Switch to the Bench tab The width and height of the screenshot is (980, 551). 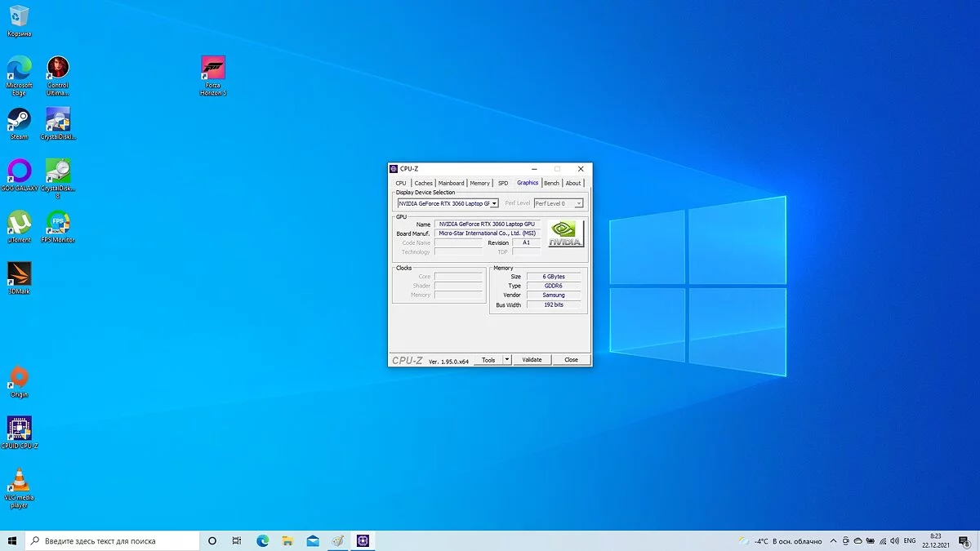click(x=551, y=183)
